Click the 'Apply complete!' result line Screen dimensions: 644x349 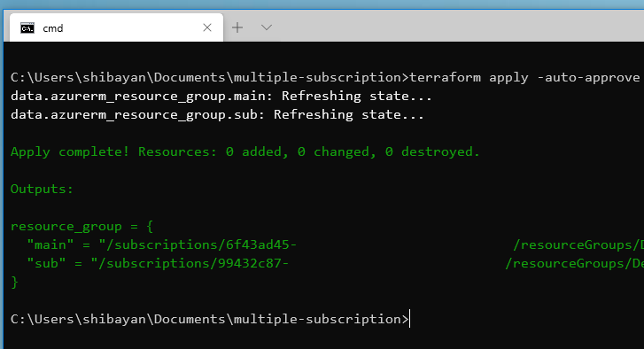point(245,152)
